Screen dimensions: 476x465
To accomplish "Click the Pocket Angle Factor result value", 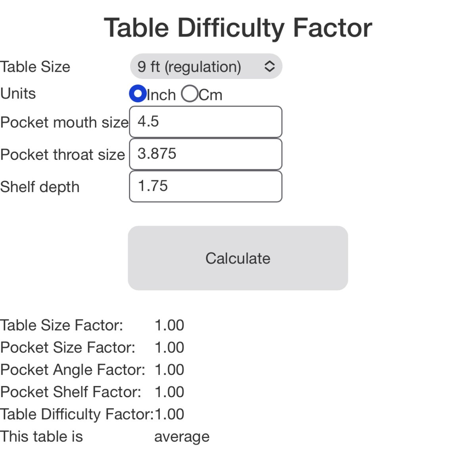I will pyautogui.click(x=169, y=370).
